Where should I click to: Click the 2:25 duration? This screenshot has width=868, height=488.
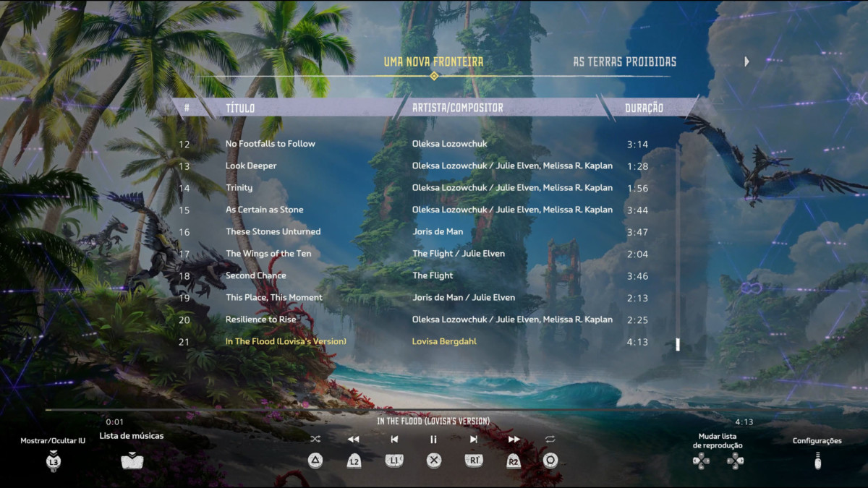click(637, 320)
